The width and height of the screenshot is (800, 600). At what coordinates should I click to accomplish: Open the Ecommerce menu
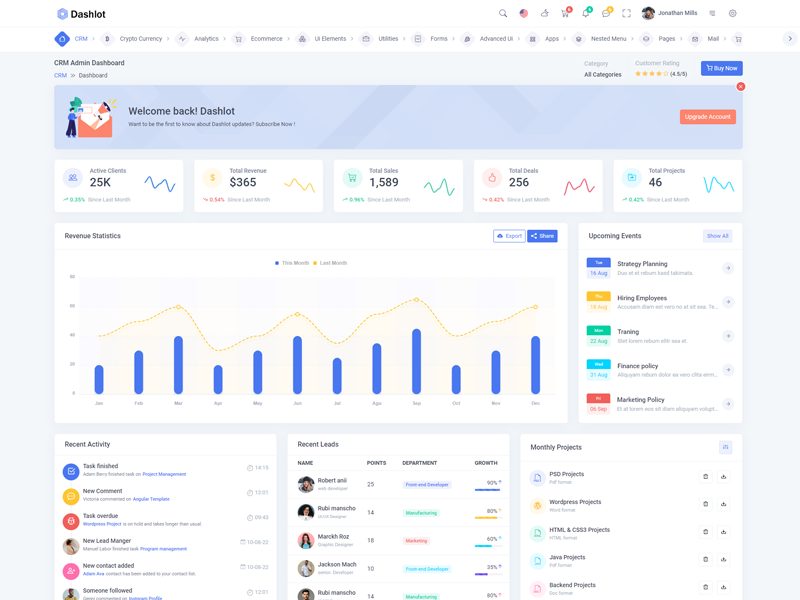click(266, 39)
